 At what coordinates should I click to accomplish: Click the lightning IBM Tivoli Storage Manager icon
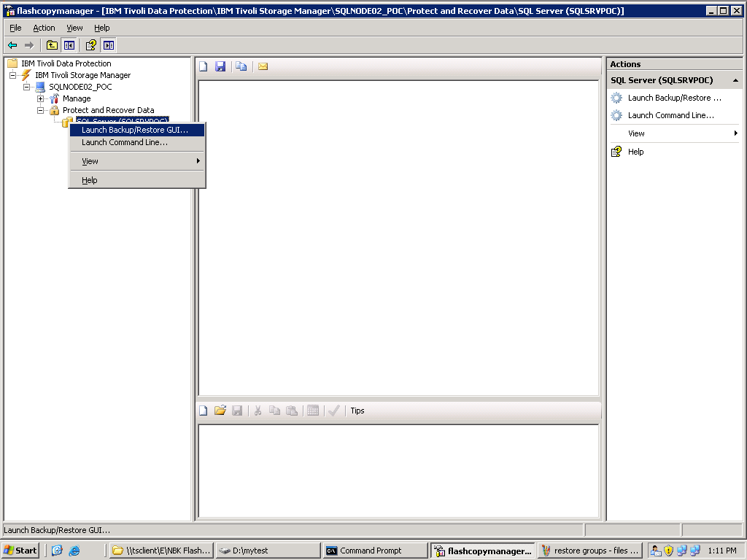pyautogui.click(x=26, y=75)
